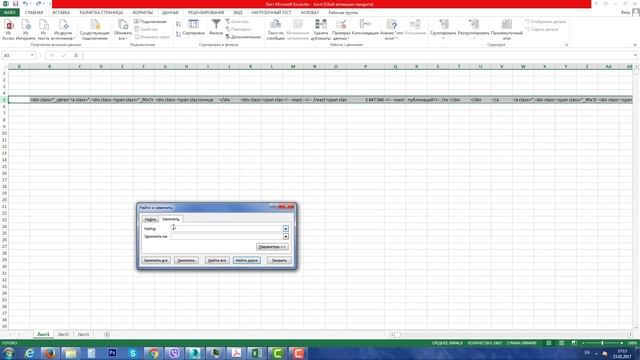Switch to Page Layout view in status bar
Viewport: 640px width, 360px height.
(562, 343)
